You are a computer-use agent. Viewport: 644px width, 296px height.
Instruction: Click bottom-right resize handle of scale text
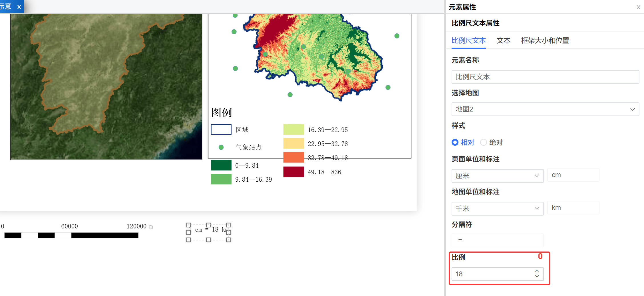tap(228, 240)
